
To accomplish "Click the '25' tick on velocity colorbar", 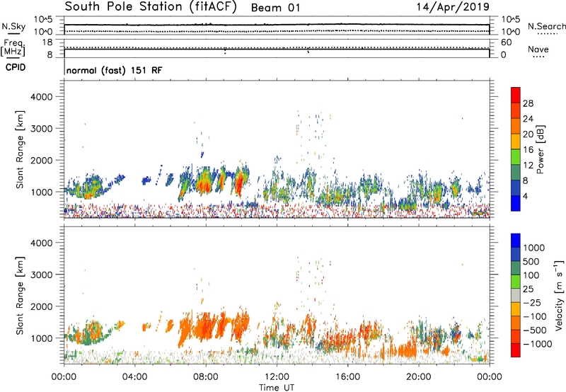I will tap(528, 289).
